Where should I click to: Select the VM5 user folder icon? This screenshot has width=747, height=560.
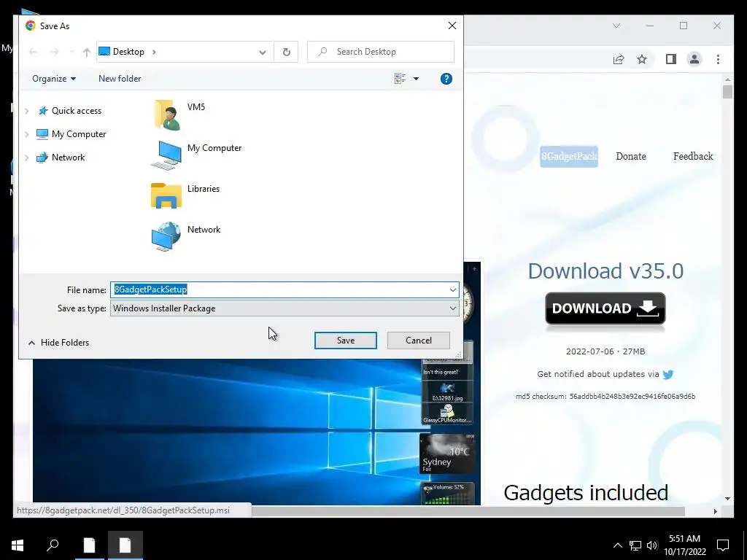pos(167,114)
